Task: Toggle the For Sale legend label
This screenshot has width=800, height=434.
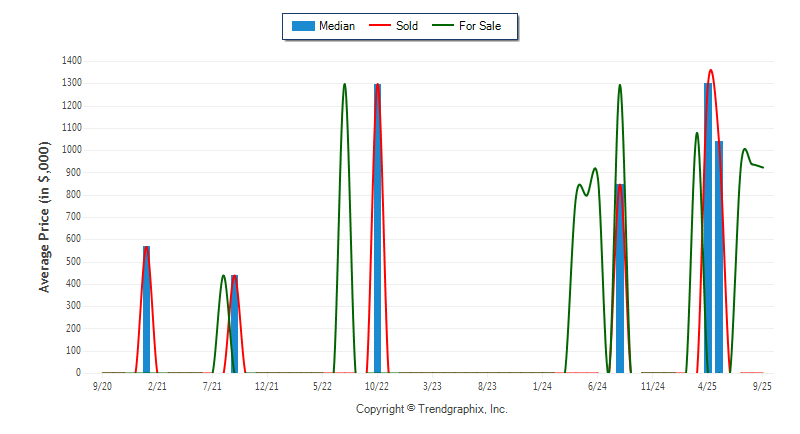Action: [x=480, y=26]
